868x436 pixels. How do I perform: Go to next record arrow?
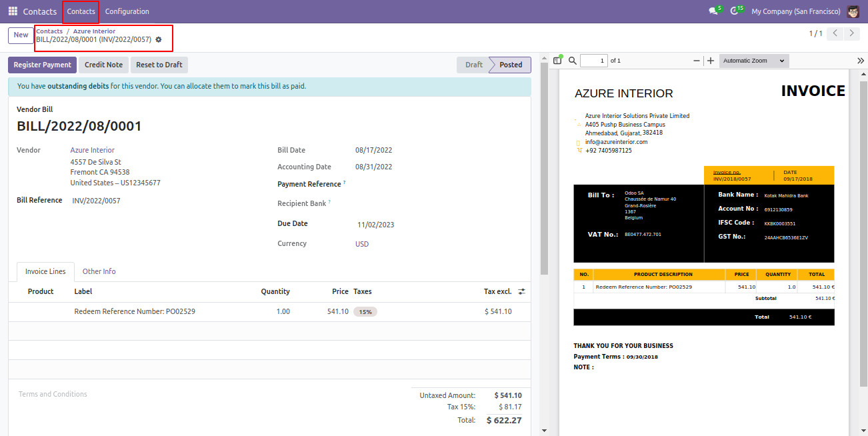[851, 33]
